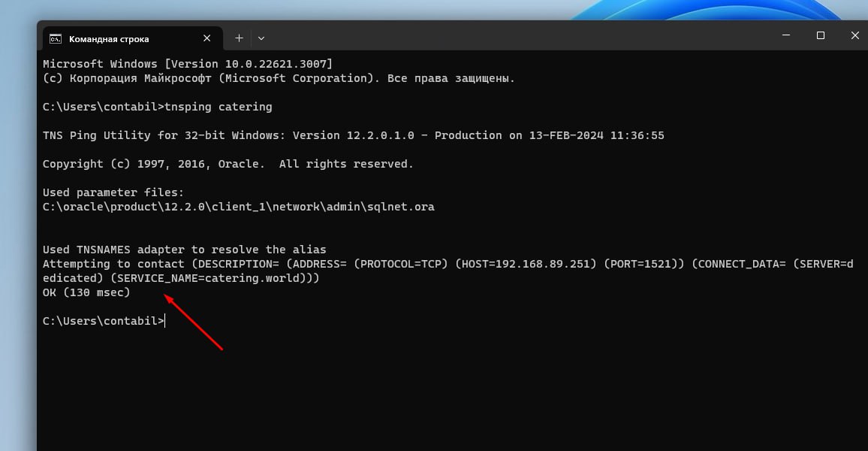This screenshot has height=451, width=868.
Task: Click the Oracle copyright line
Action: point(228,165)
